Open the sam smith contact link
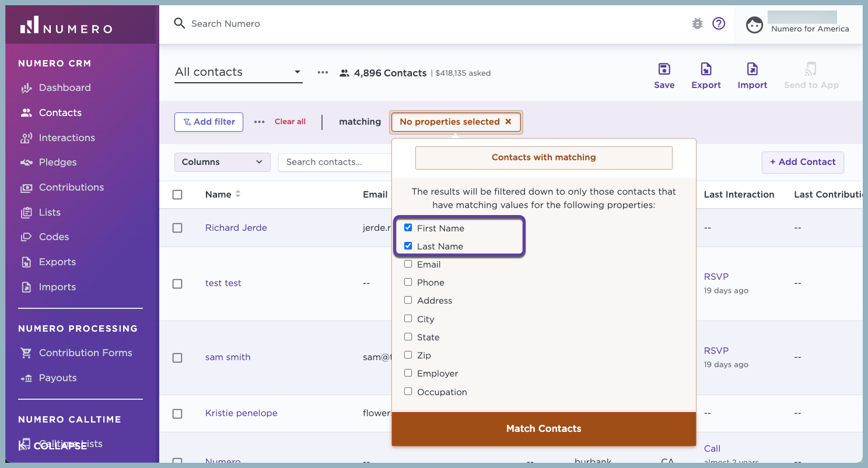The height and width of the screenshot is (468, 868). tap(228, 357)
